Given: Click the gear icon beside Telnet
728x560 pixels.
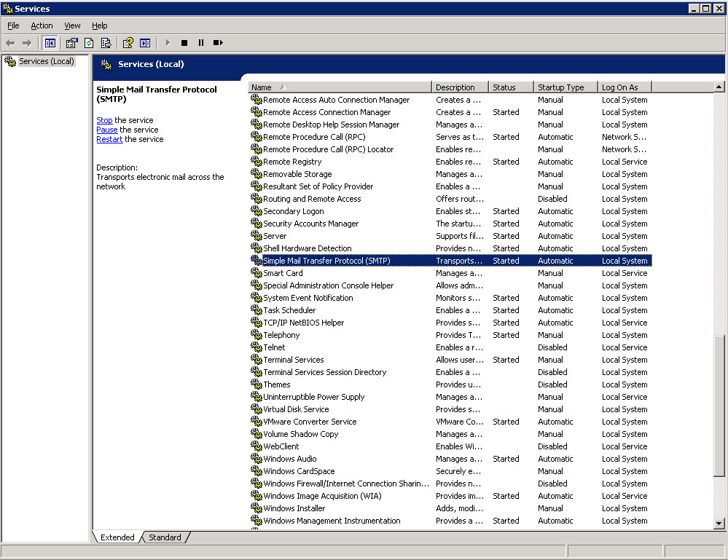Looking at the screenshot, I should 257,347.
